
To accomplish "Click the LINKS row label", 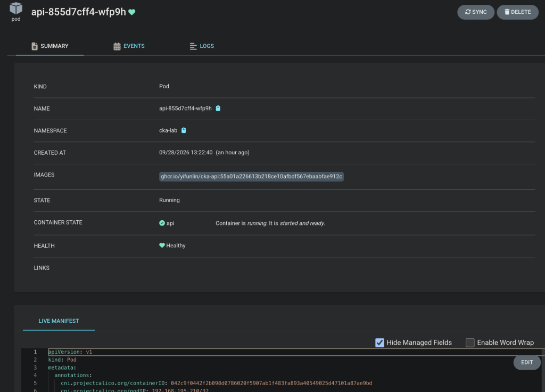I will 42,268.
